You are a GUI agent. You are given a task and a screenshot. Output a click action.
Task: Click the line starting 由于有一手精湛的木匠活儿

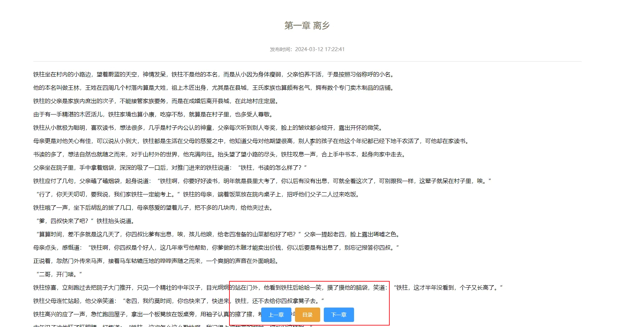click(154, 115)
